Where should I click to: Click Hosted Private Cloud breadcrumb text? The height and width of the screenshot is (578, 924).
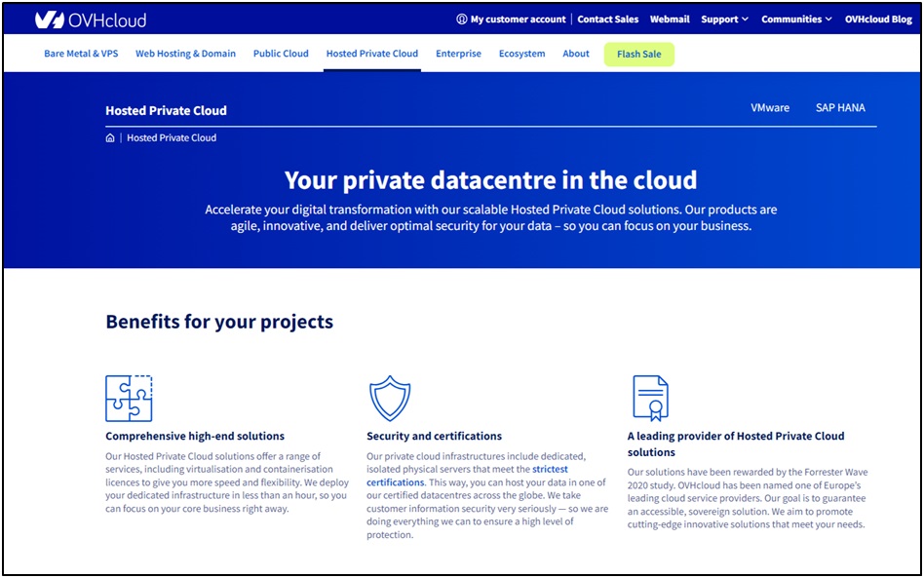click(172, 138)
